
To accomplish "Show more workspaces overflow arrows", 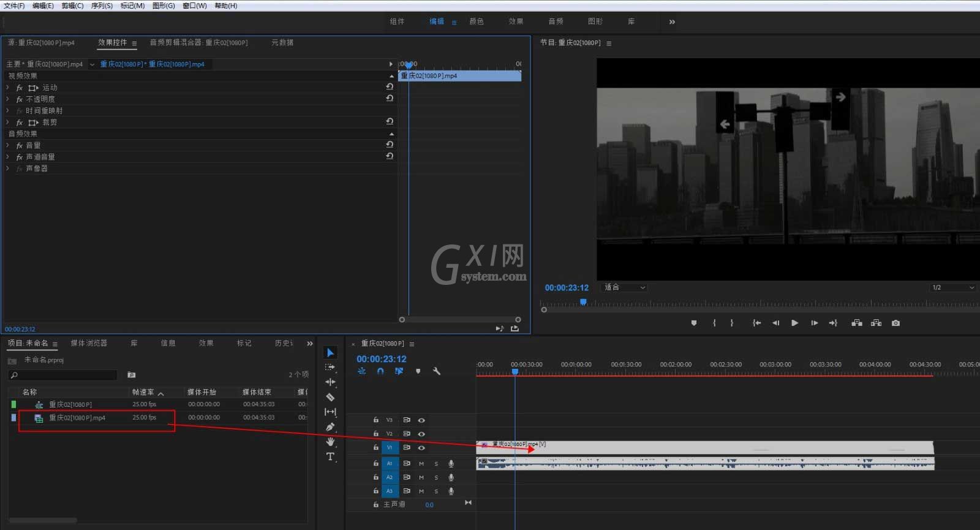I will (x=672, y=21).
